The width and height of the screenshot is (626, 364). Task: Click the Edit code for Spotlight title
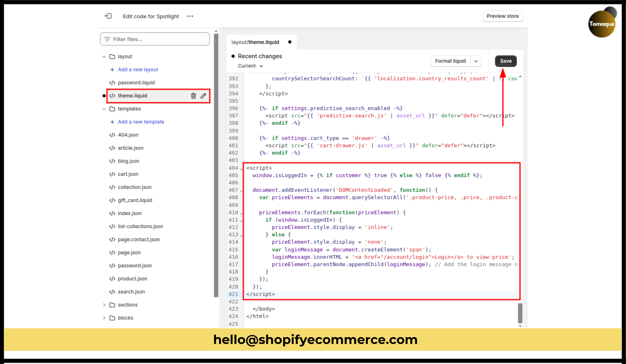click(151, 16)
